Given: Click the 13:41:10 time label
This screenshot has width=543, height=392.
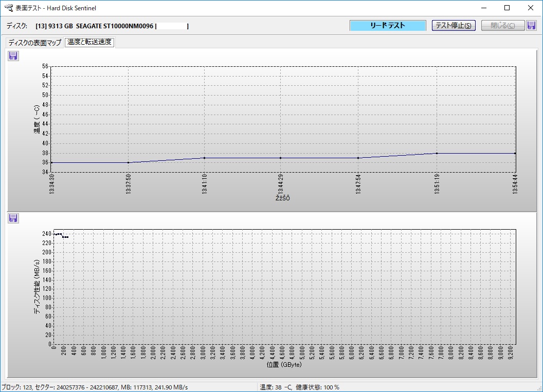Looking at the screenshot, I should pos(204,184).
